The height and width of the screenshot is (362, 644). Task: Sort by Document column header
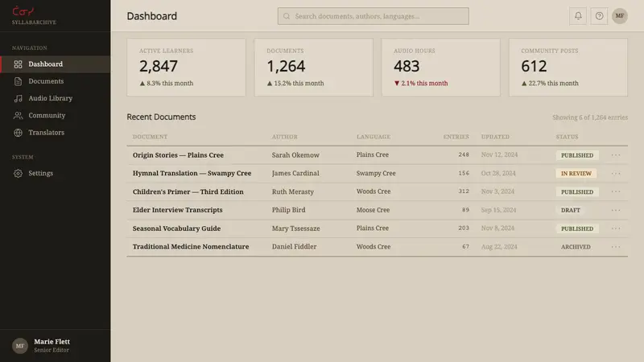pyautogui.click(x=150, y=137)
